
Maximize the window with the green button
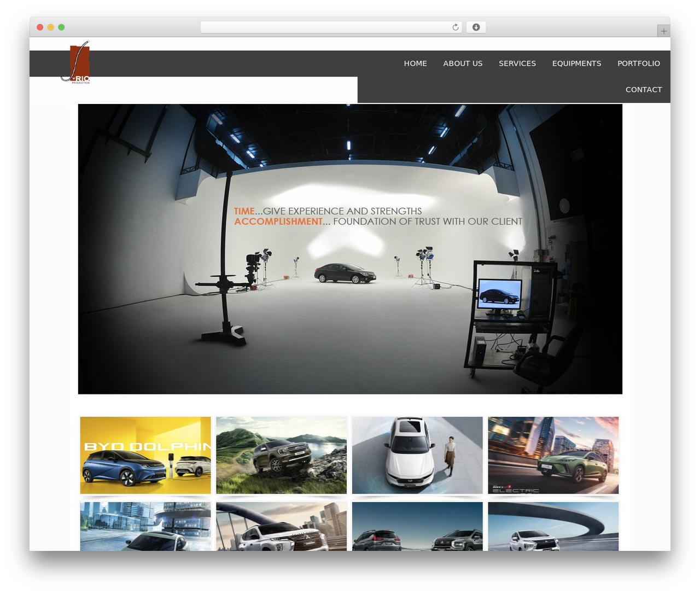pos(61,27)
